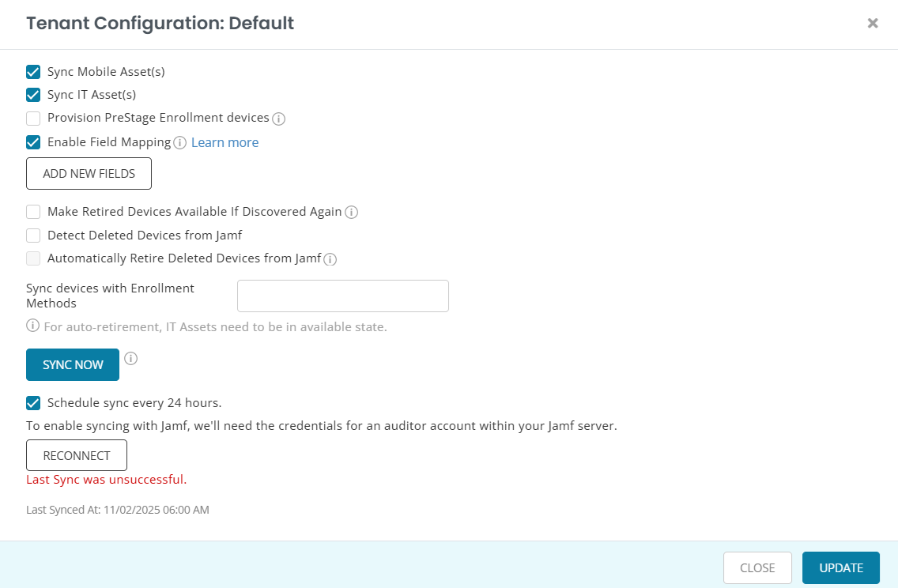Close the Tenant Configuration dialog with X
The height and width of the screenshot is (588, 898).
873,23
